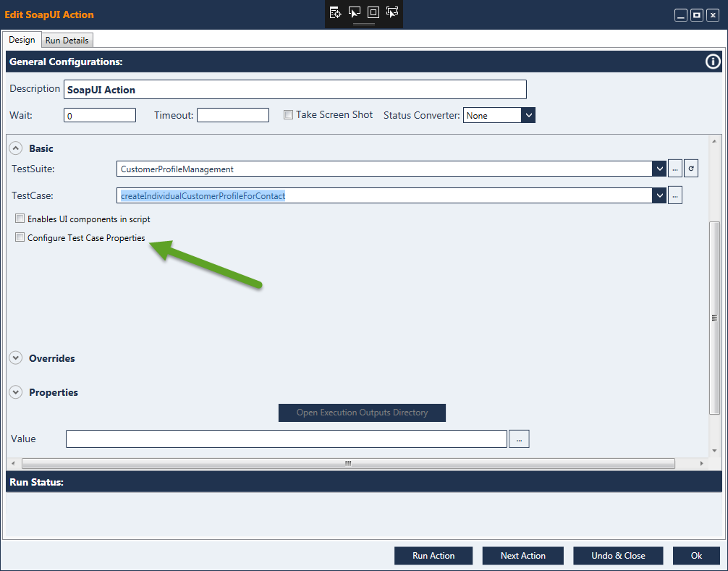This screenshot has width=728, height=571.
Task: Click Open Execution Outputs Directory button
Action: [362, 413]
